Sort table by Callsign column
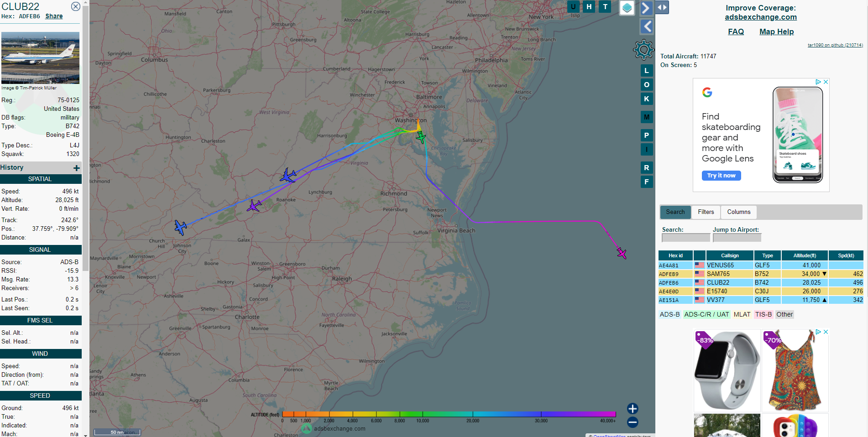The width and height of the screenshot is (868, 437). pos(730,255)
